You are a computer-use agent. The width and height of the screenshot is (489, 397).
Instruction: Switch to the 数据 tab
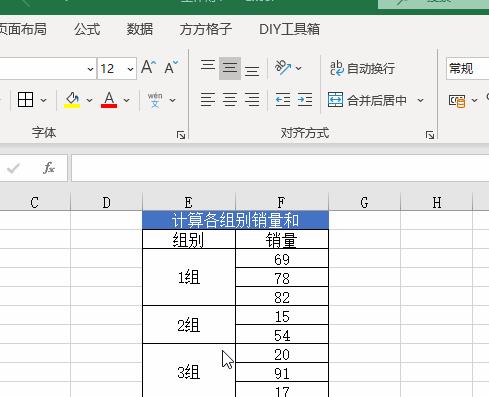point(140,29)
